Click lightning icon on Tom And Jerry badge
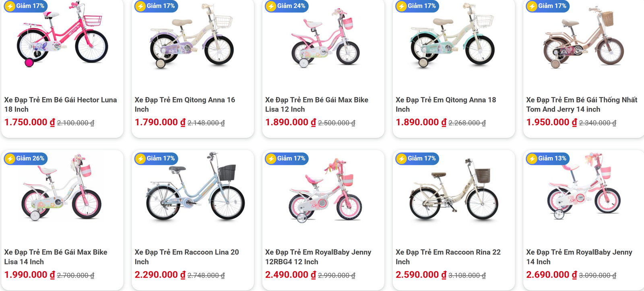Image resolution: width=644 pixels, height=291 pixels. (532, 6)
